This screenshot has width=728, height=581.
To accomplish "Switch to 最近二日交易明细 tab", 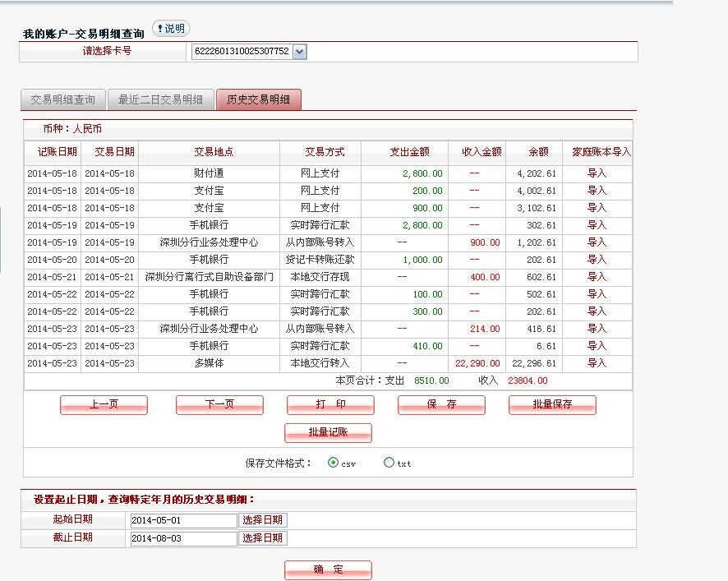I will tap(161, 100).
